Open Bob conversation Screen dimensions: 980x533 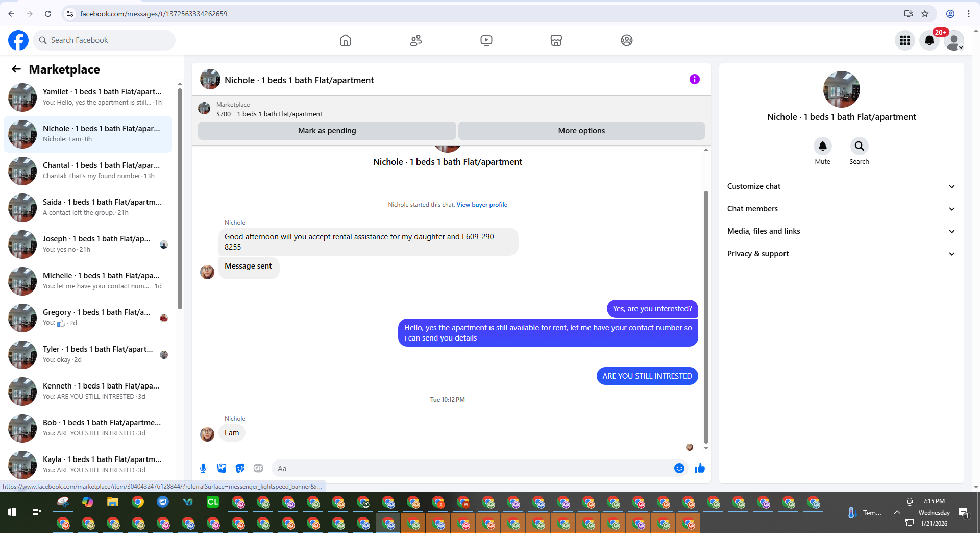pos(88,428)
